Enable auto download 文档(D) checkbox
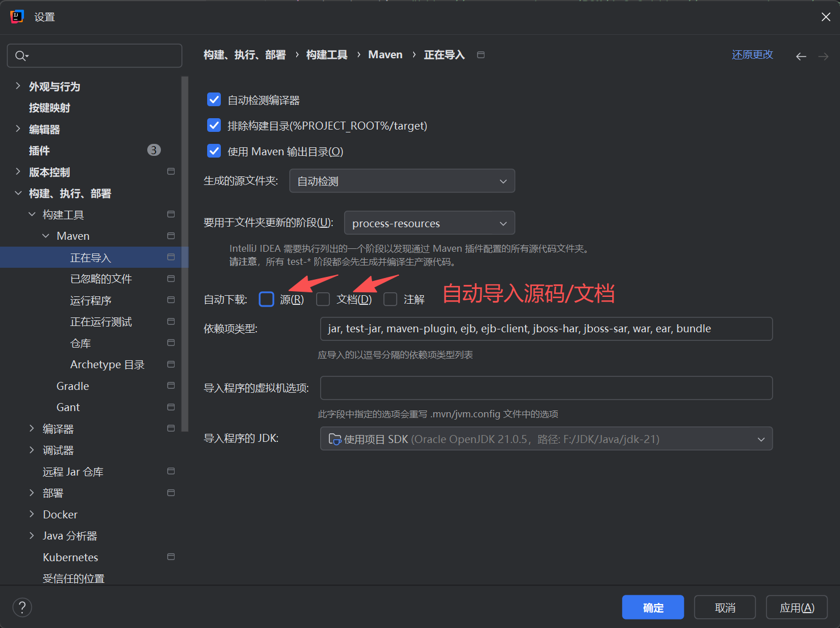This screenshot has height=628, width=840. (323, 299)
